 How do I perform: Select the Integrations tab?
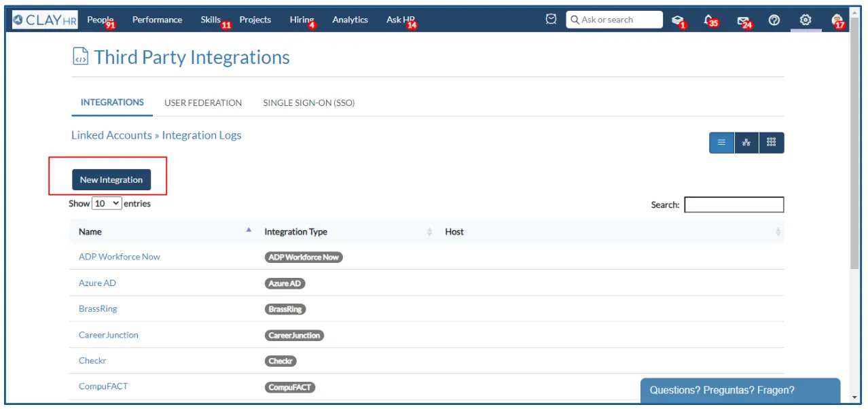(x=112, y=103)
